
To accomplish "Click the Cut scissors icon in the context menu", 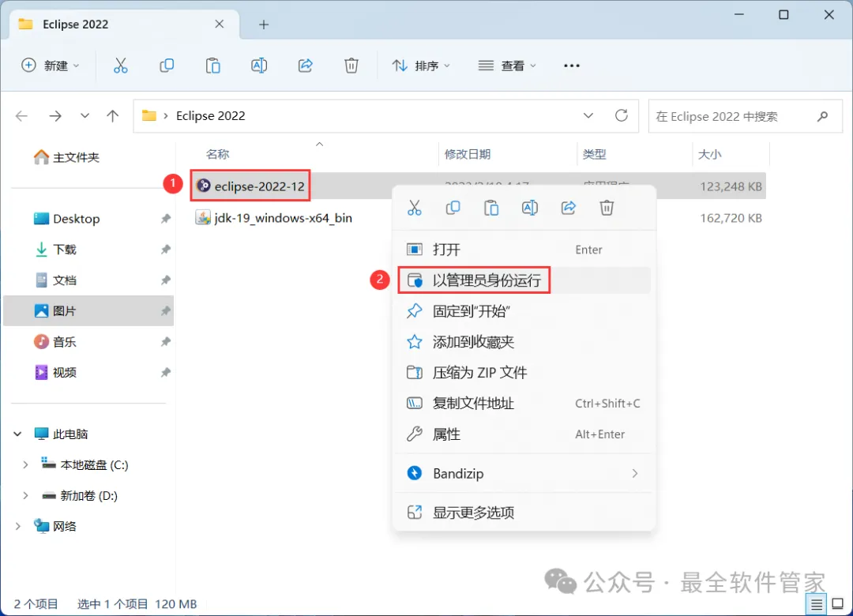I will tap(415, 208).
